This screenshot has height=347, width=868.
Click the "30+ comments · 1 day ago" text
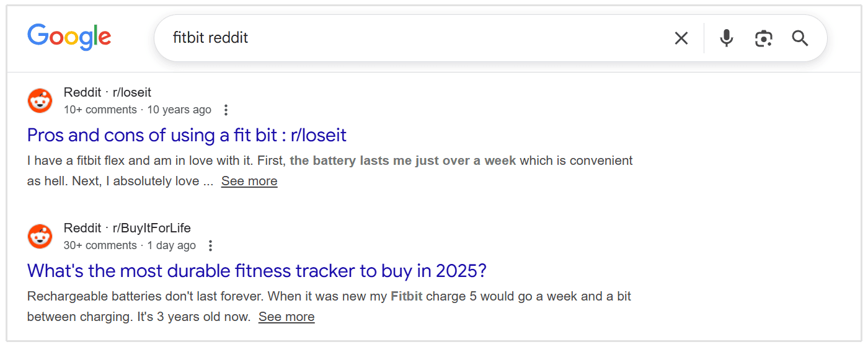click(130, 246)
